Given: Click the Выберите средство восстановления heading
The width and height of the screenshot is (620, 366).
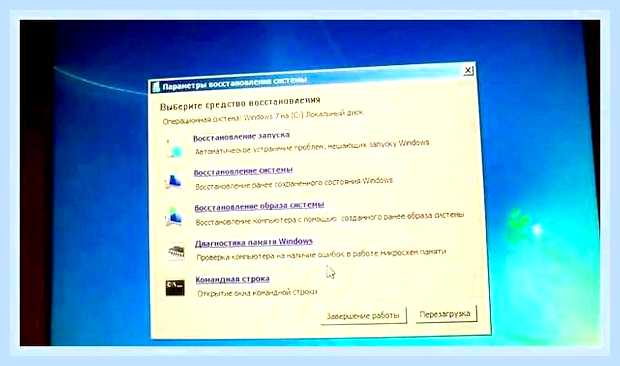Looking at the screenshot, I should 240,104.
